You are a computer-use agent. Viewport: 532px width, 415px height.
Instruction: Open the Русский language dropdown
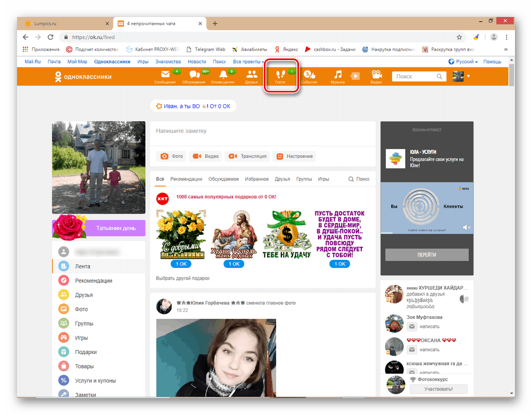pyautogui.click(x=463, y=62)
